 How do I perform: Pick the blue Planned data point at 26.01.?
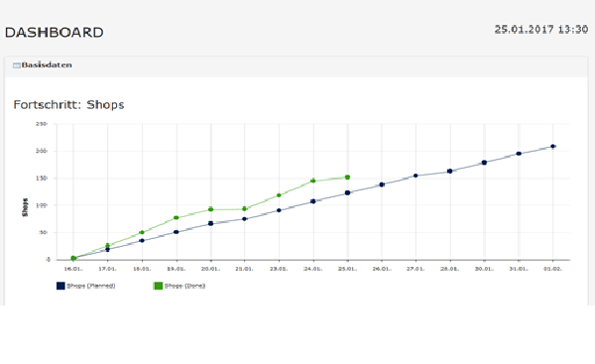coord(382,184)
